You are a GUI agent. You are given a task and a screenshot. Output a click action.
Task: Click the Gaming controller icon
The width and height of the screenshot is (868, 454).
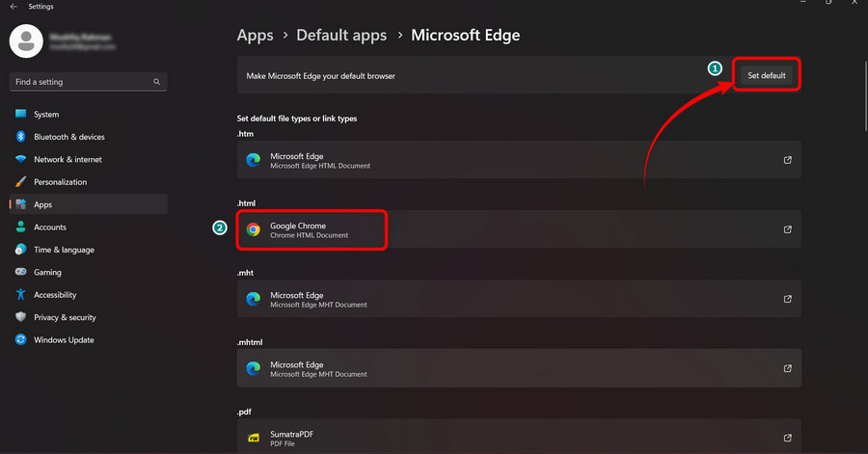21,272
